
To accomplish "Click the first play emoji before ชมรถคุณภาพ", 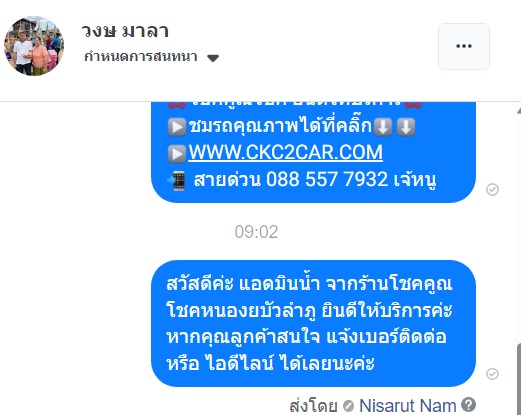I will pyautogui.click(x=177, y=127).
